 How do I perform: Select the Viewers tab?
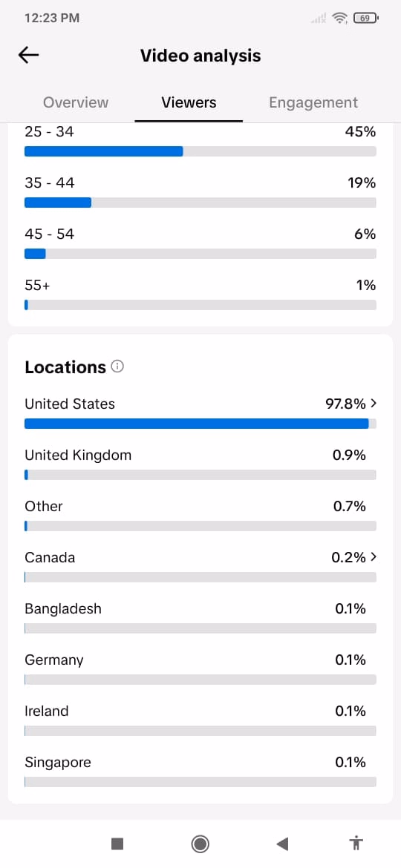click(189, 102)
